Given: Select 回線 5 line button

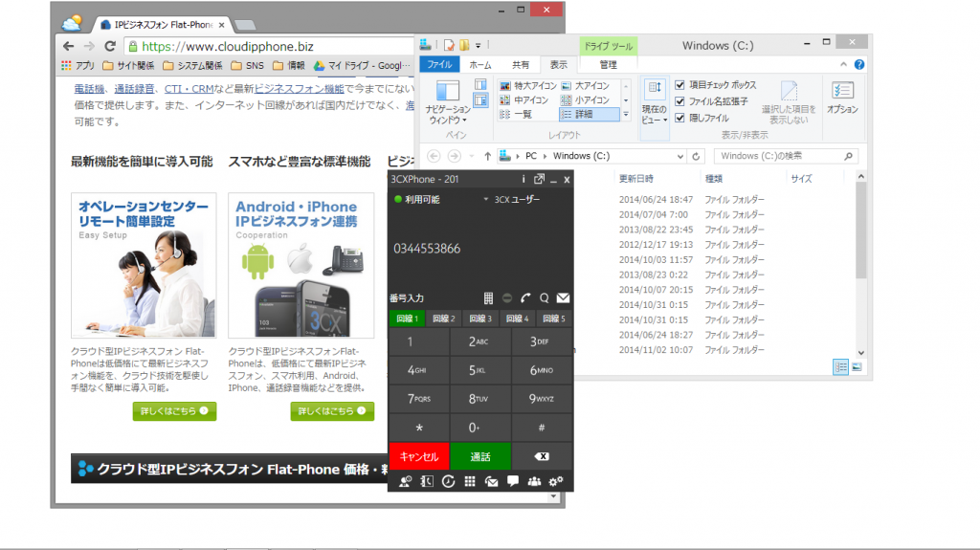Looking at the screenshot, I should 554,319.
